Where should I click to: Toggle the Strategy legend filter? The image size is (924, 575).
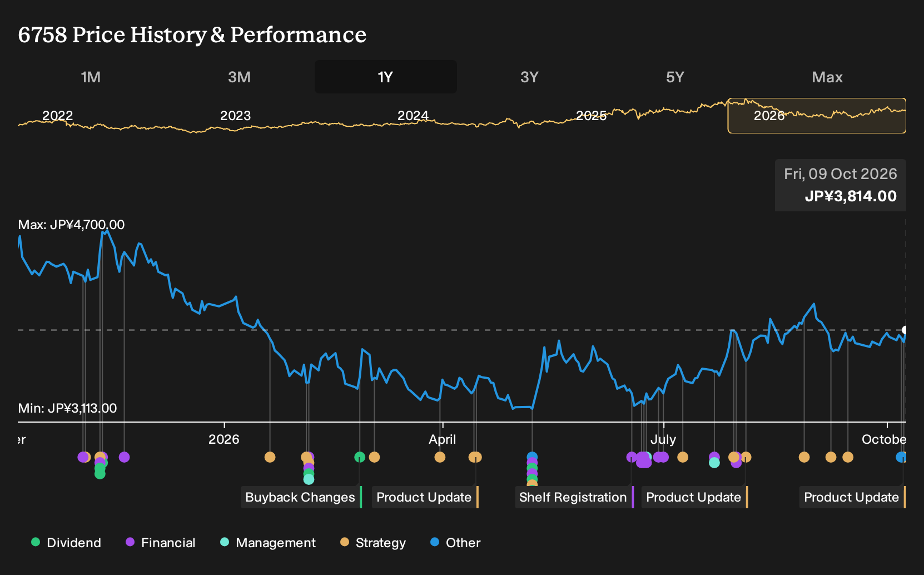pos(373,543)
